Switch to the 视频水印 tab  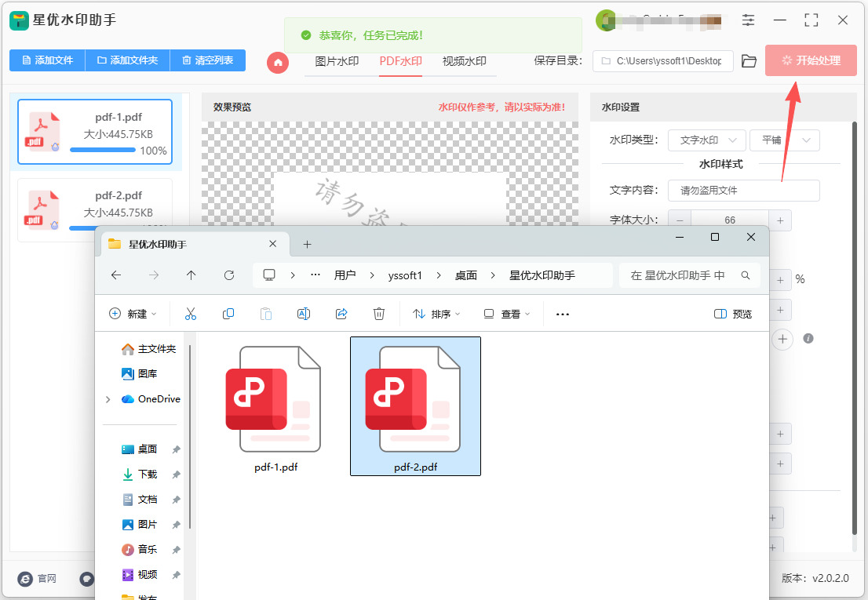pos(464,61)
